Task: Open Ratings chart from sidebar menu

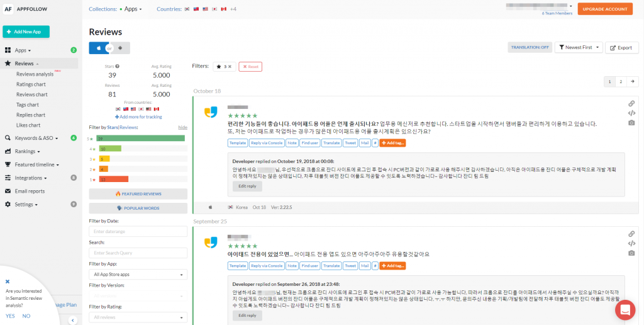Action: pos(31,84)
